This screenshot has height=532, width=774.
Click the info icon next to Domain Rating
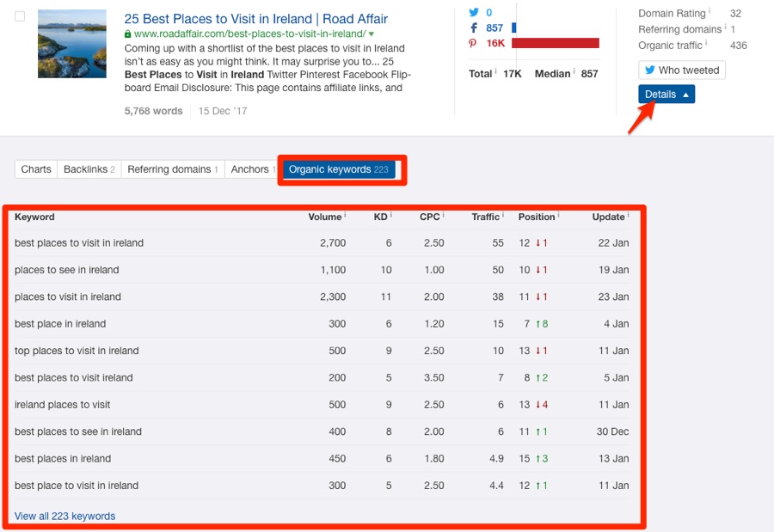coord(709,11)
